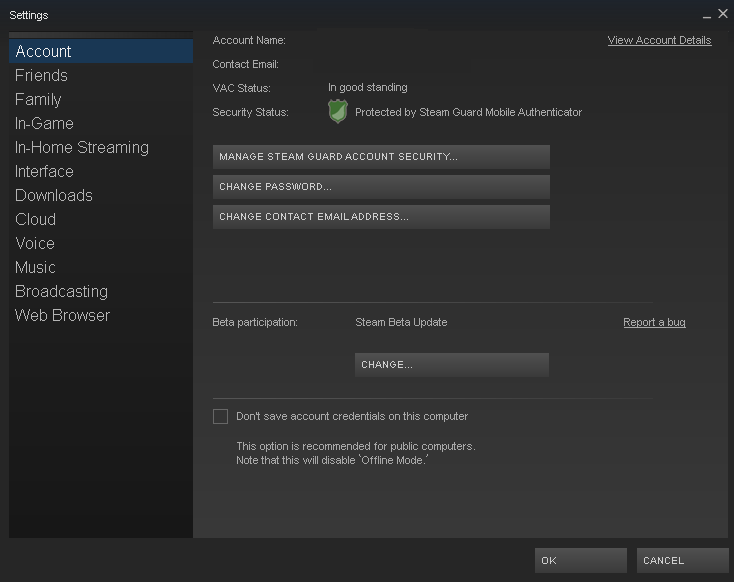Click the 'Security Status:' label
This screenshot has height=582, width=734.
pos(250,112)
